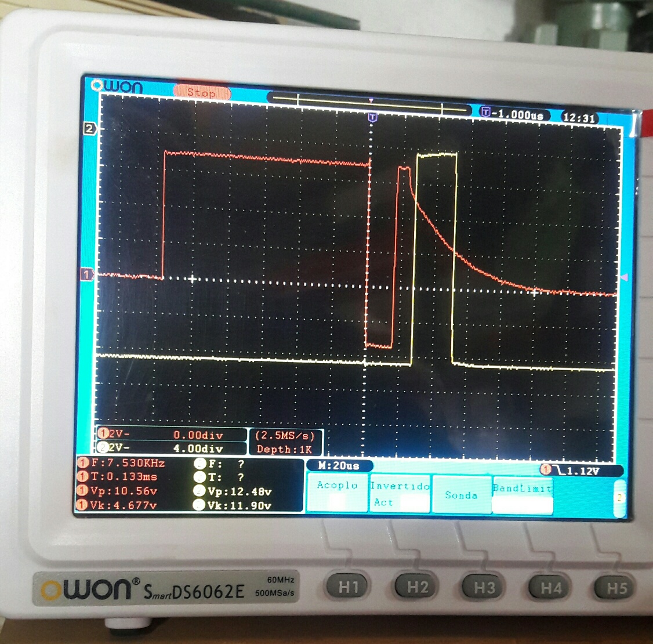The height and width of the screenshot is (644, 653).
Task: Click the trigger level arrow at right edge
Action: pyautogui.click(x=624, y=277)
